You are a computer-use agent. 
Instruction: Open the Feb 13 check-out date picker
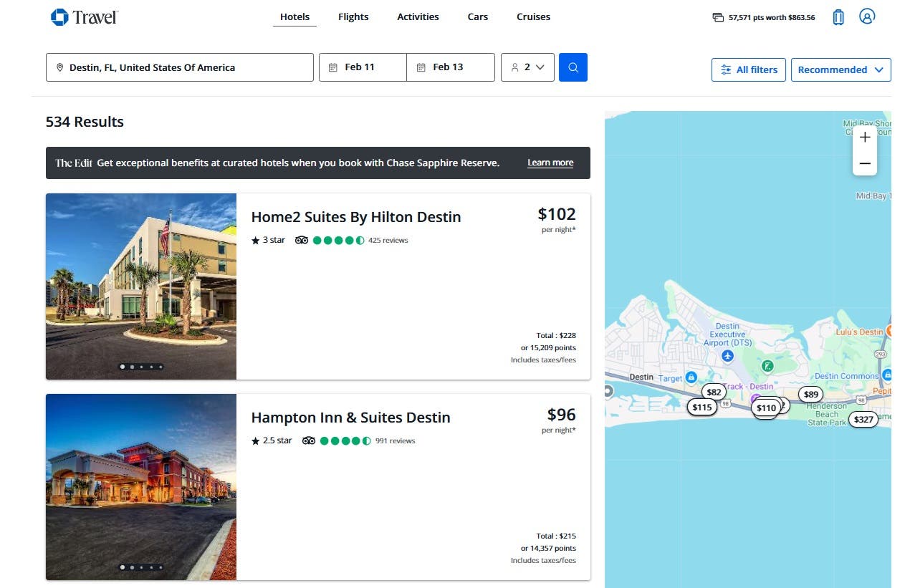[450, 67]
